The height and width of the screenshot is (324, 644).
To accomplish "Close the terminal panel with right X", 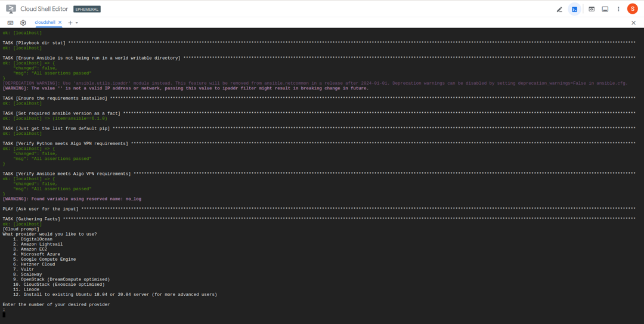I will pos(633,23).
